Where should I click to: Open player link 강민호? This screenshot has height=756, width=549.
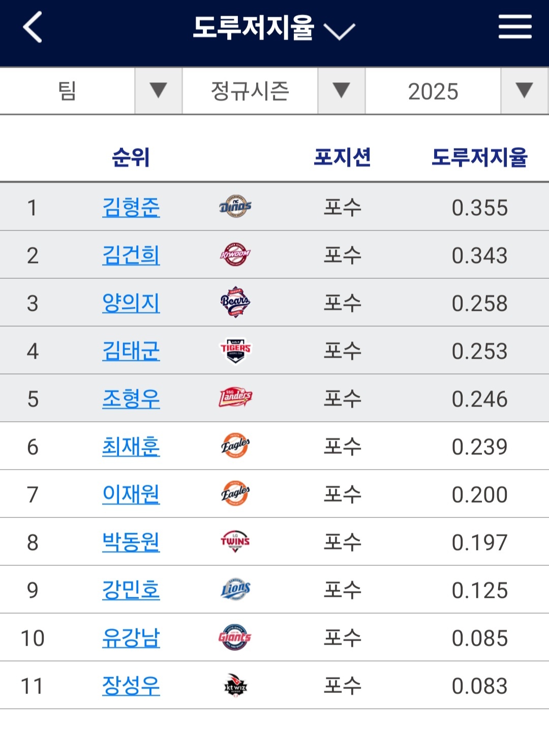(x=131, y=590)
